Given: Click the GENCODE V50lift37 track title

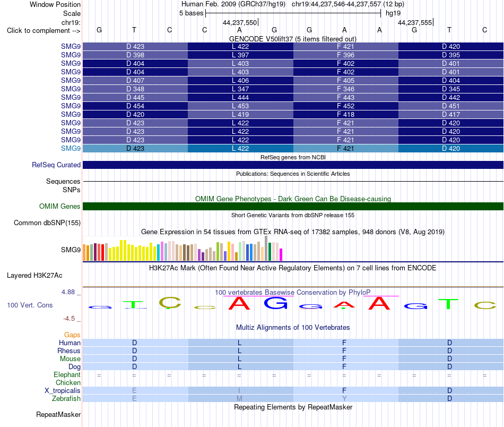Looking at the screenshot, I should pyautogui.click(x=292, y=39).
